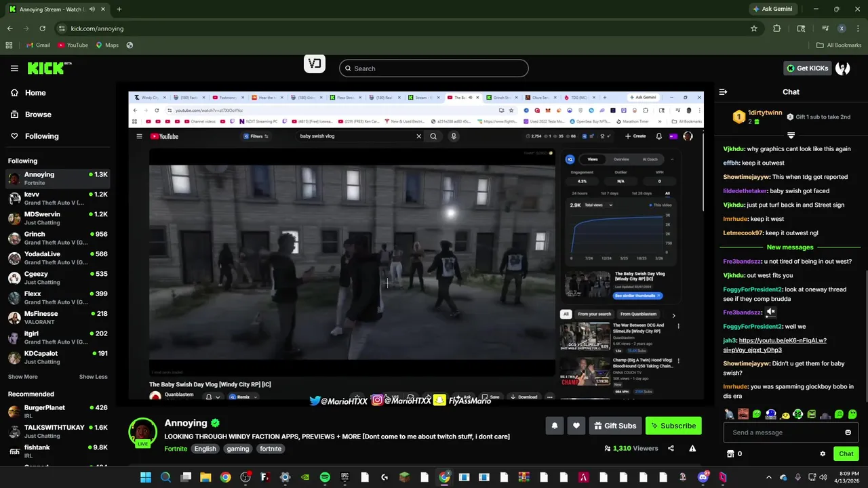The height and width of the screenshot is (488, 868).
Task: Expand the gift leaderboard chevron
Action: (791, 136)
